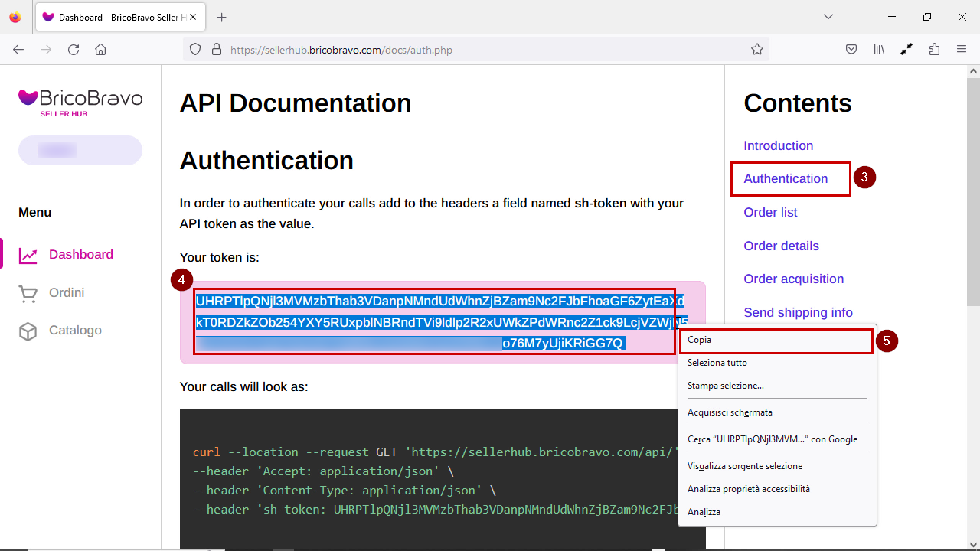Image resolution: width=980 pixels, height=551 pixels.
Task: Click the 'sh-token' header code line
Action: click(x=436, y=509)
